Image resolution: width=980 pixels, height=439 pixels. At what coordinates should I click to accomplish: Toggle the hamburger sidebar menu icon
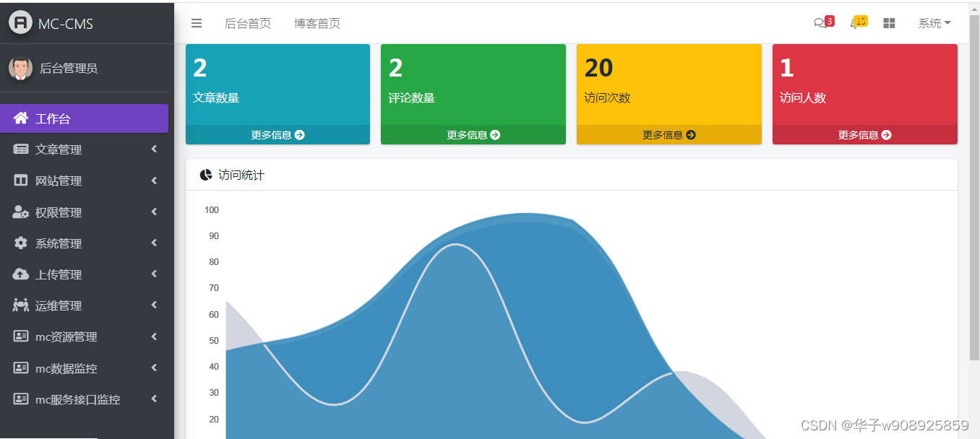pyautogui.click(x=197, y=23)
